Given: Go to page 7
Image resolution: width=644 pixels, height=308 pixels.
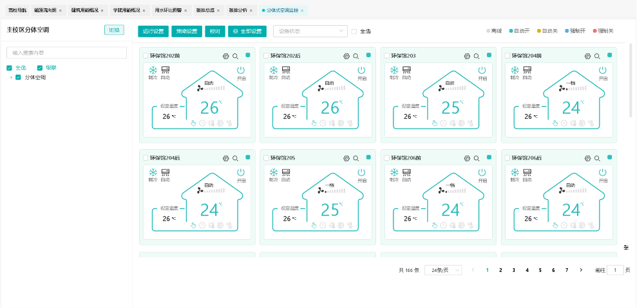Looking at the screenshot, I should (x=567, y=270).
